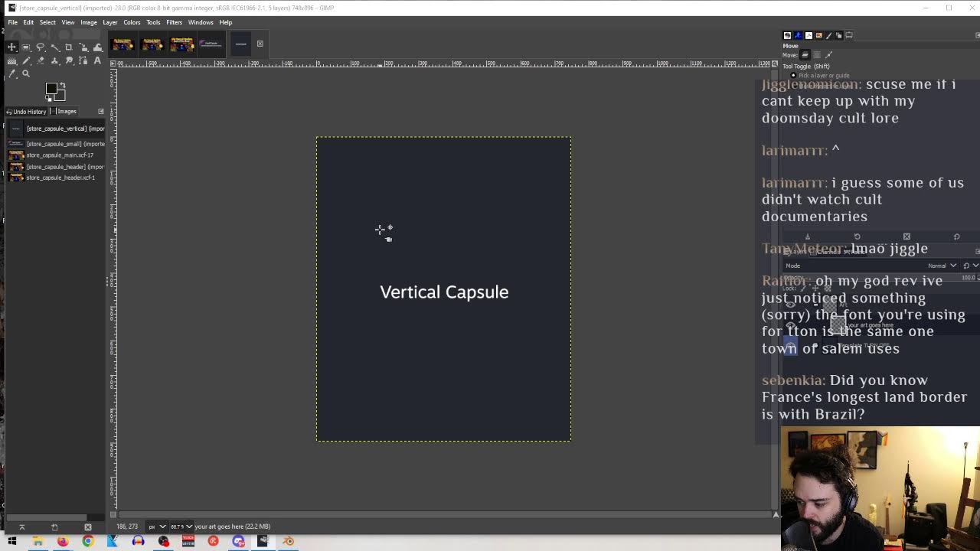980x551 pixels.
Task: Select the Fuzzy Select wand tool
Action: [x=54, y=47]
